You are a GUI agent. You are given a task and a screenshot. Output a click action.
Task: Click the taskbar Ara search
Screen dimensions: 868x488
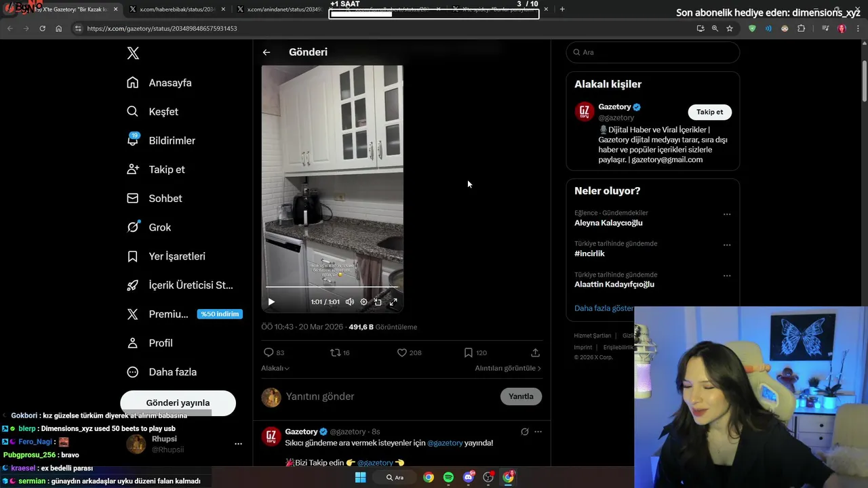[x=395, y=477]
